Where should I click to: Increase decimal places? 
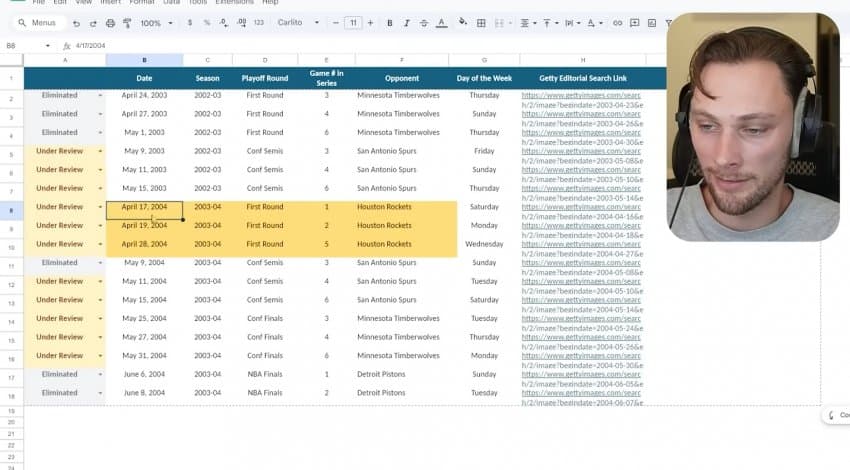tap(242, 23)
